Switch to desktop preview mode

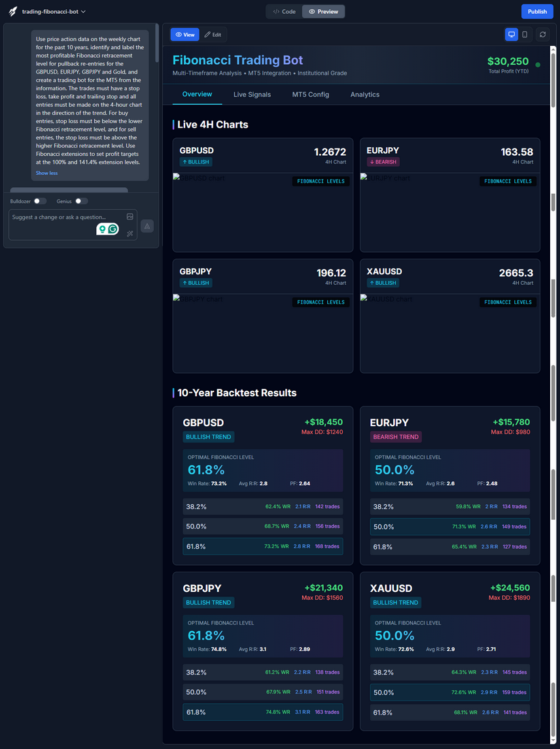click(x=512, y=35)
